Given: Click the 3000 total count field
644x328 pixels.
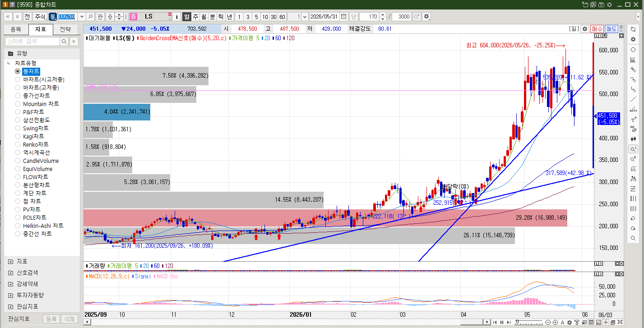Looking at the screenshot, I should [402, 17].
